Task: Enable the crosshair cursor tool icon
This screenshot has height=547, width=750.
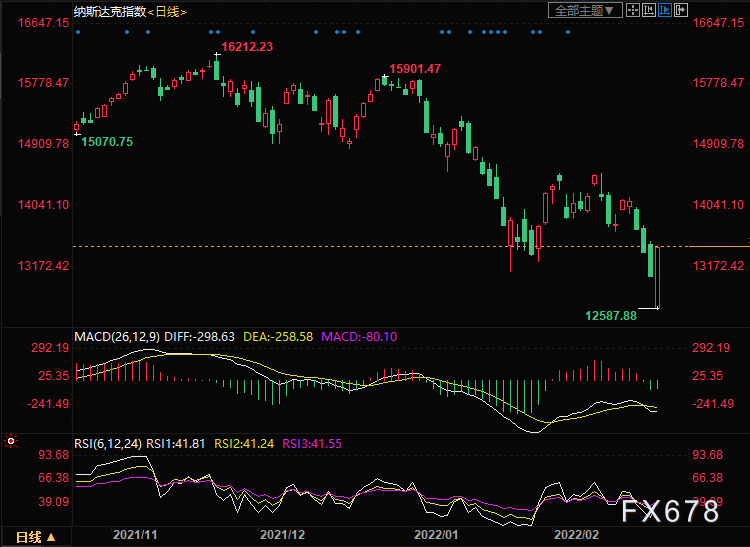Action: [633, 11]
